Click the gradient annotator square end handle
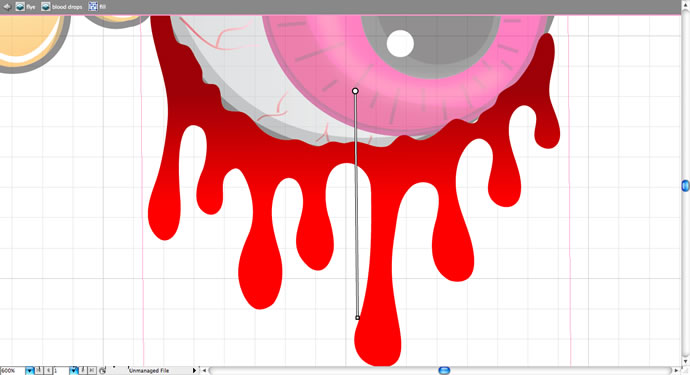Viewport: 690px width, 375px height. click(357, 317)
